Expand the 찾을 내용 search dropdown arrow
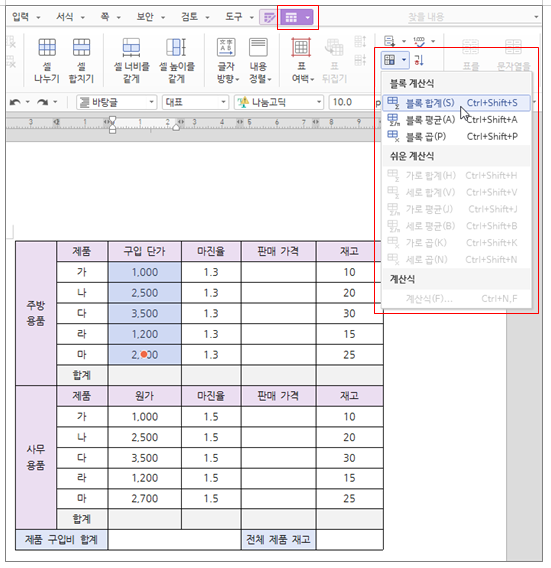The width and height of the screenshot is (551, 568). point(536,17)
